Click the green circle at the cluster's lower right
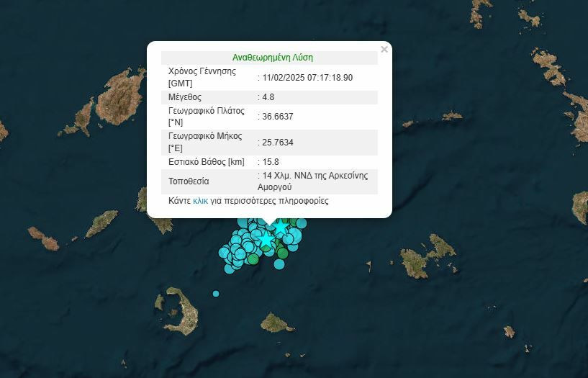Image resolution: width=588 pixels, height=378 pixels. pyautogui.click(x=283, y=253)
